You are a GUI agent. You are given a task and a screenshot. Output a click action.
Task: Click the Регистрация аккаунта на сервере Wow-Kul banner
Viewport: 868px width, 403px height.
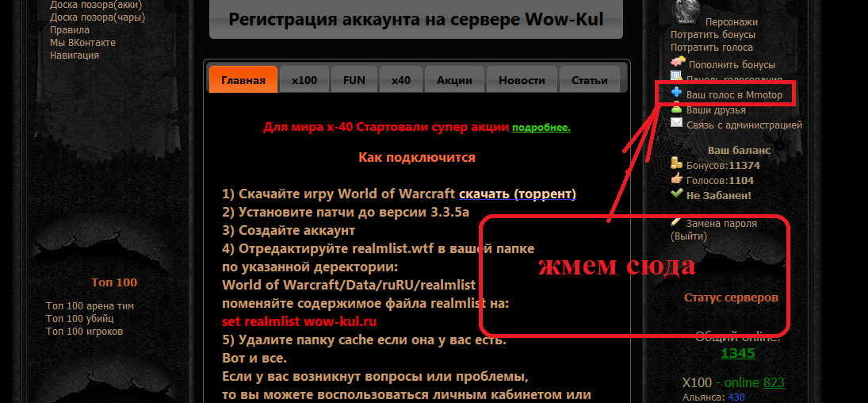(x=416, y=20)
